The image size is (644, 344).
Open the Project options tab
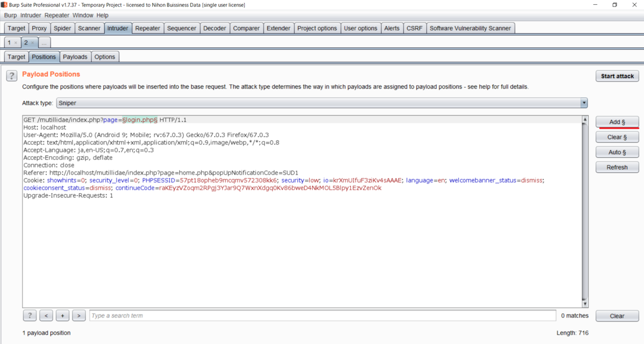click(317, 28)
